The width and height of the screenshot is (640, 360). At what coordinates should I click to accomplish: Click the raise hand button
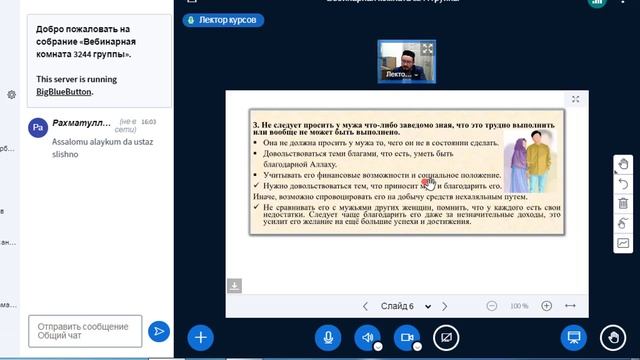(x=613, y=338)
